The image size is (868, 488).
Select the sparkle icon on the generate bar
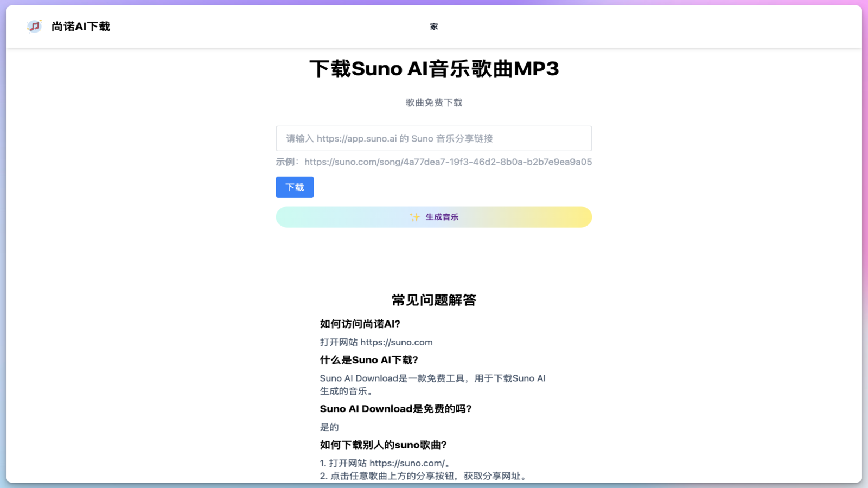coord(413,216)
